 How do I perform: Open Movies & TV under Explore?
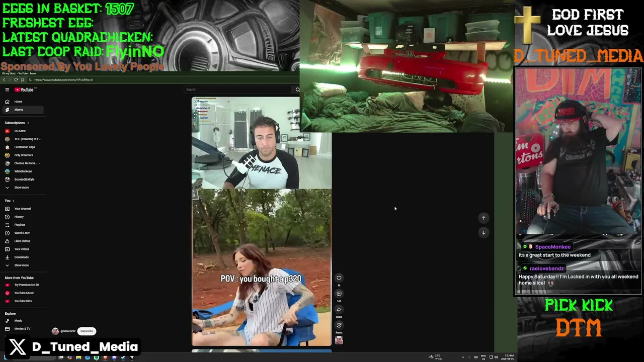pyautogui.click(x=23, y=329)
